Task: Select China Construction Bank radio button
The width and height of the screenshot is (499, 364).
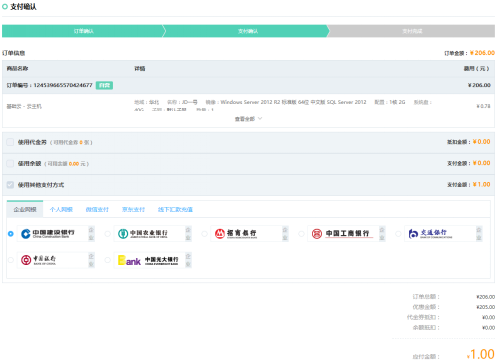Action: coord(11,234)
